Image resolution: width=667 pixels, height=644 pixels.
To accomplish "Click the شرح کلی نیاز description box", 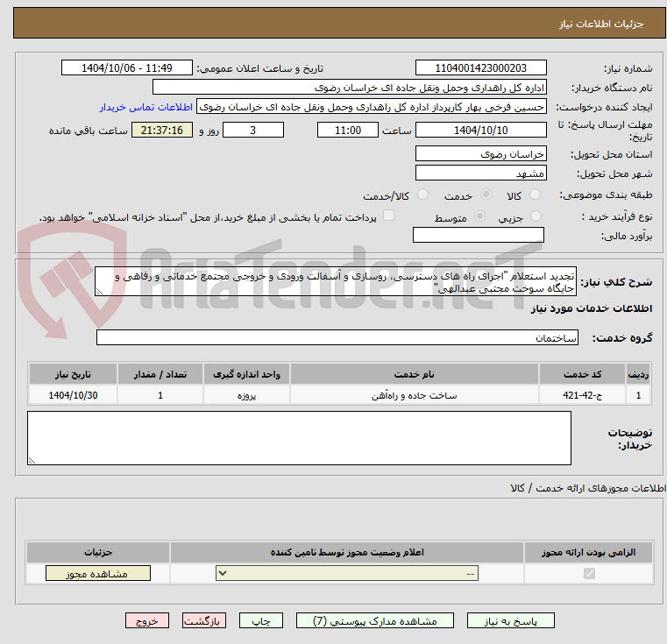I will point(335,281).
